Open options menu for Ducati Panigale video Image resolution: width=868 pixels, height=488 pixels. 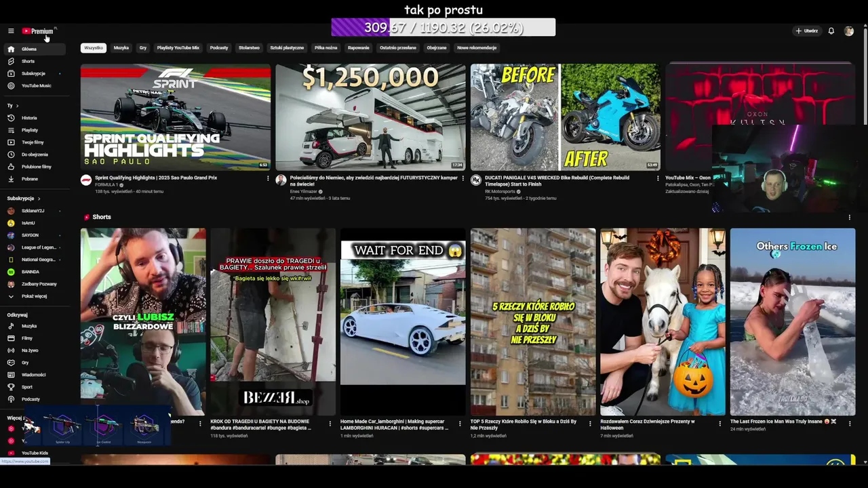657,178
